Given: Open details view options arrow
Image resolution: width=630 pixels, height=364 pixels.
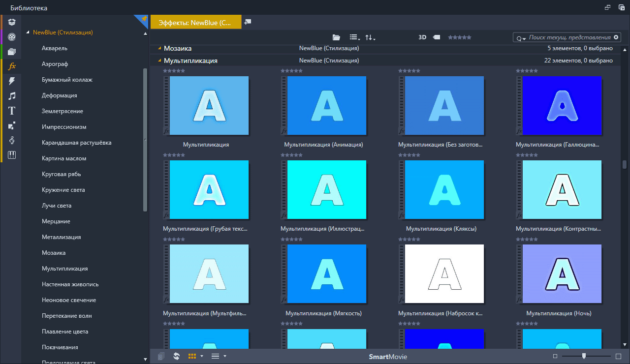Looking at the screenshot, I should click(225, 356).
